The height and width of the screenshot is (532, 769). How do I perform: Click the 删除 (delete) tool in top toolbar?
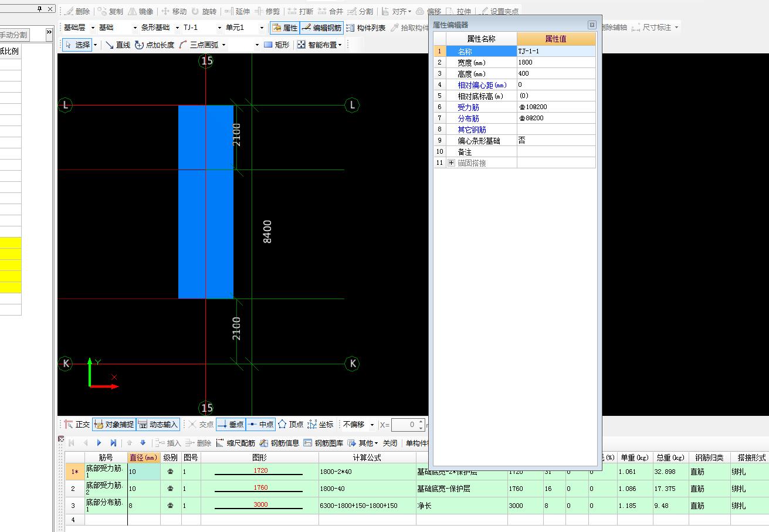click(x=77, y=11)
